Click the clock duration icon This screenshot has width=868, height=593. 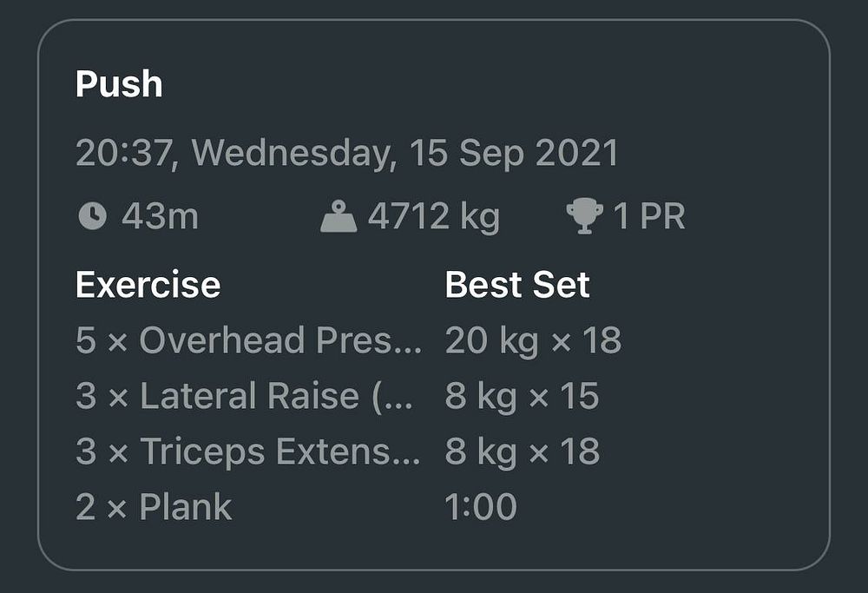93,216
